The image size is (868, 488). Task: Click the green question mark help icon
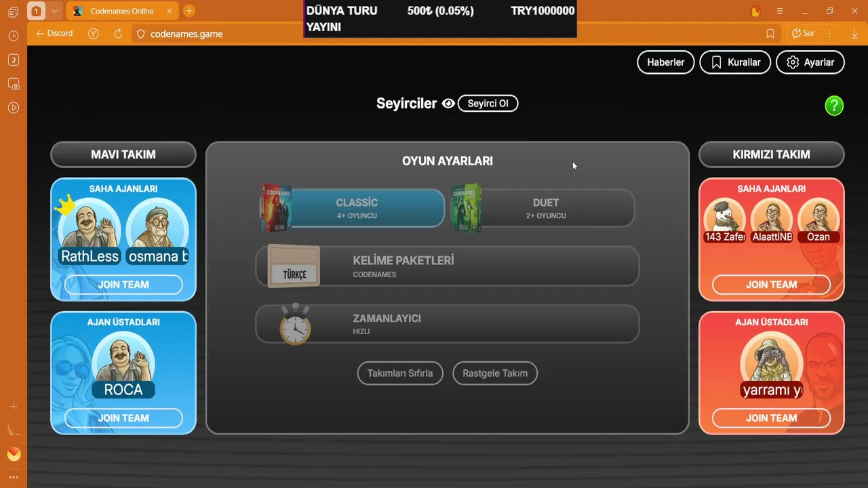pos(834,105)
